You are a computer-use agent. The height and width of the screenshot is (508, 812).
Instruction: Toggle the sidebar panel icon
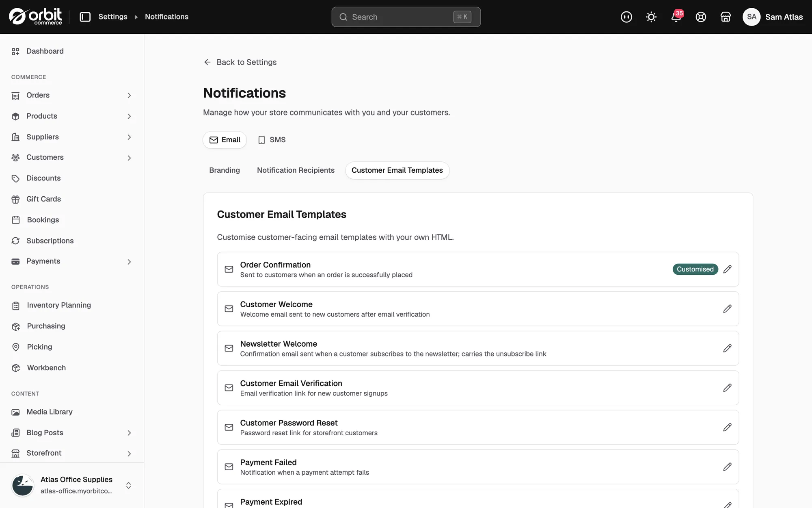point(85,17)
